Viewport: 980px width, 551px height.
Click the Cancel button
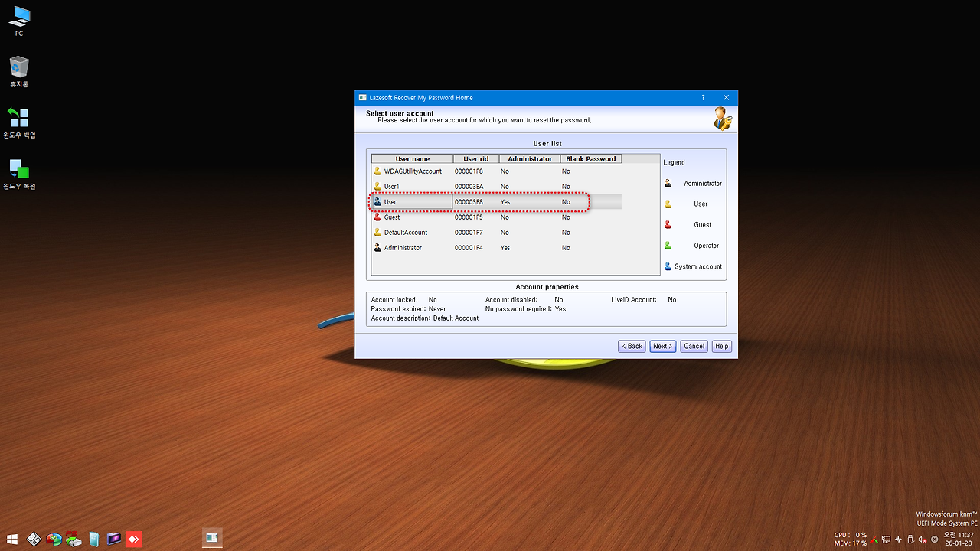coord(694,346)
